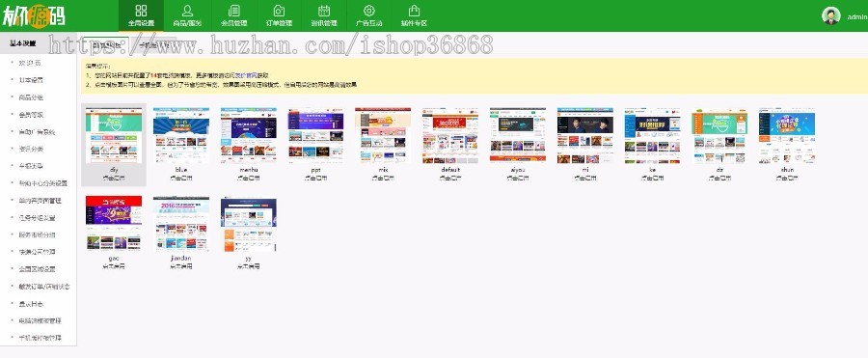Screen dimensions: 868x358
Task: Click the enable link under jiandan
Action: tap(181, 266)
